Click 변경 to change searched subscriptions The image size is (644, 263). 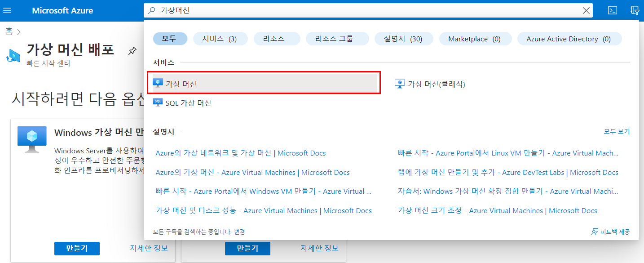239,232
